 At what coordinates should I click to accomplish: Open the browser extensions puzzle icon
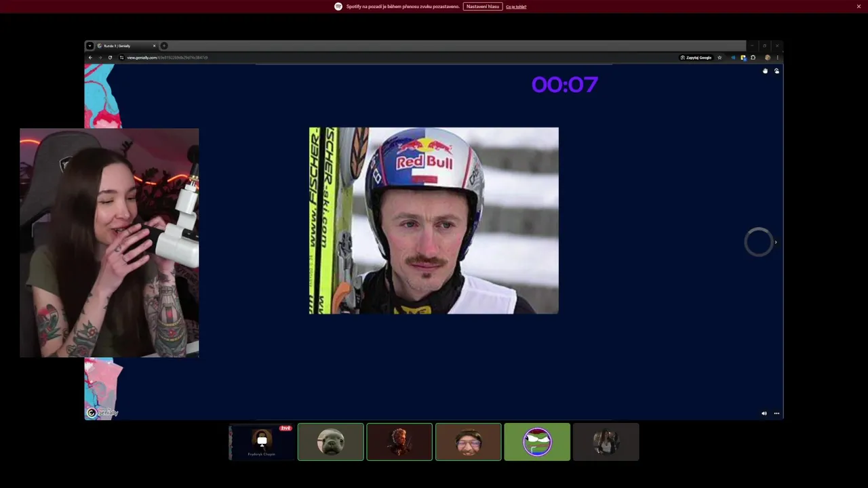pos(753,58)
